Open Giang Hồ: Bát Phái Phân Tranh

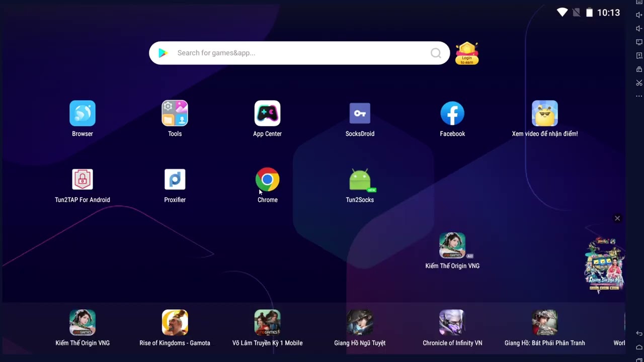tap(545, 322)
